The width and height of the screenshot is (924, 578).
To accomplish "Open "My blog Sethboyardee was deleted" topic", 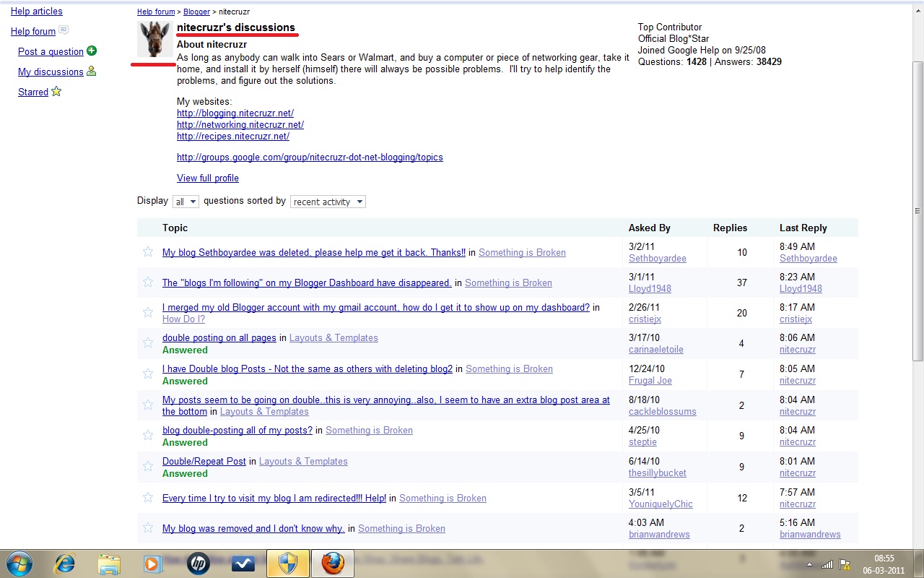I will click(x=314, y=252).
